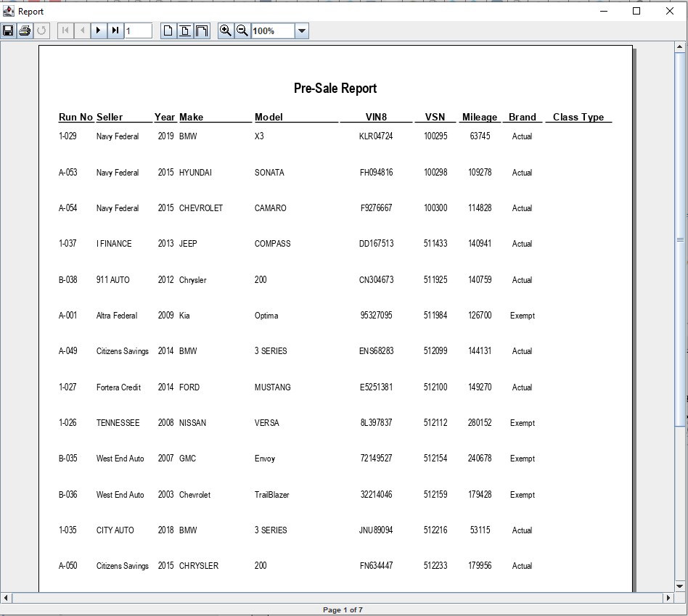Open the zoom percentage dropdown
This screenshot has width=688, height=616.
(302, 30)
